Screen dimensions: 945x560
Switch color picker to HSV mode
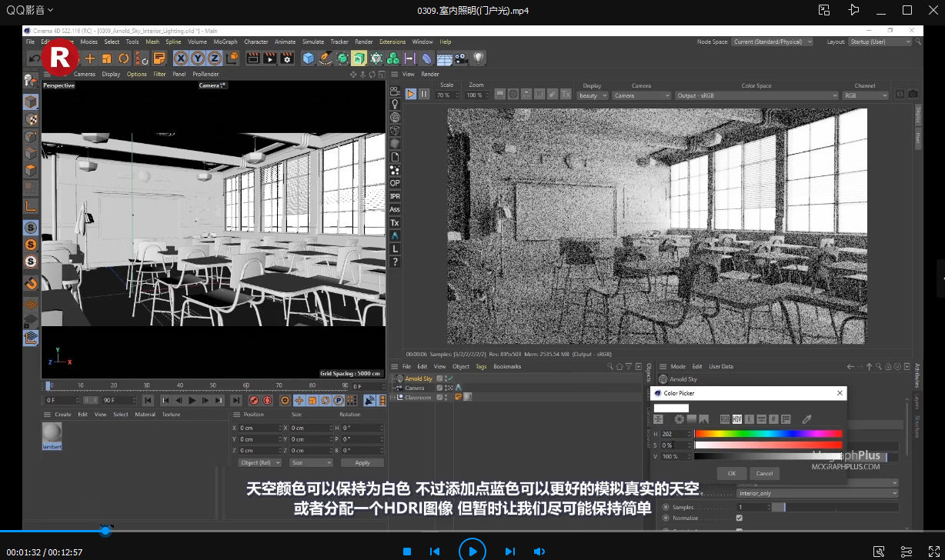point(736,419)
